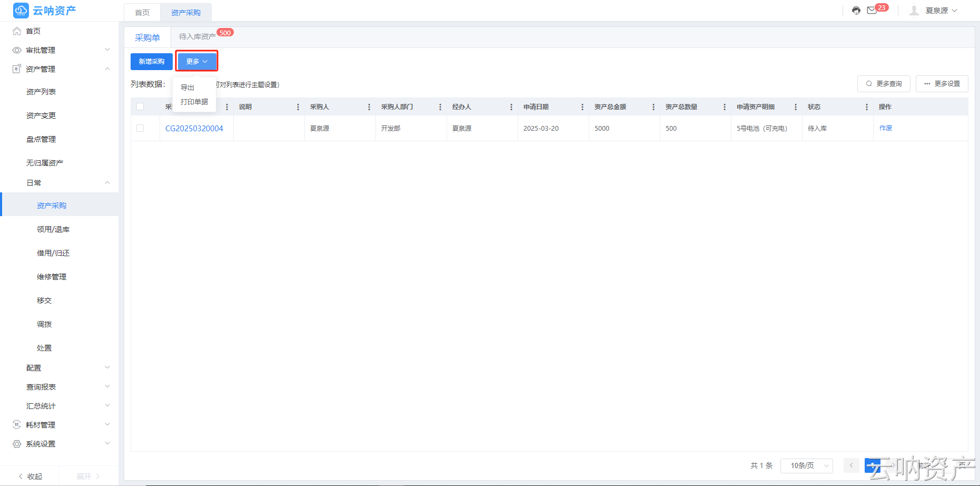Open purchase order CG20250320004 link

coord(194,128)
